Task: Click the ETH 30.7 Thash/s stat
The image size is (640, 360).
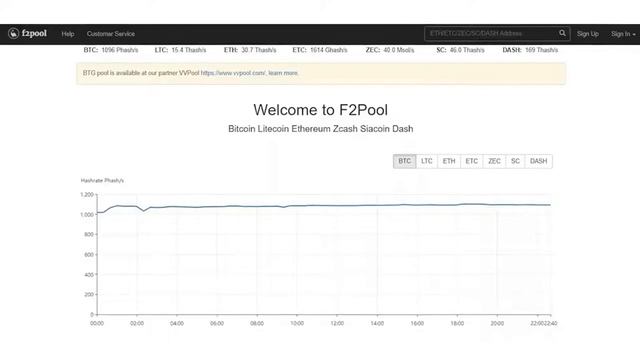Action: pos(250,50)
